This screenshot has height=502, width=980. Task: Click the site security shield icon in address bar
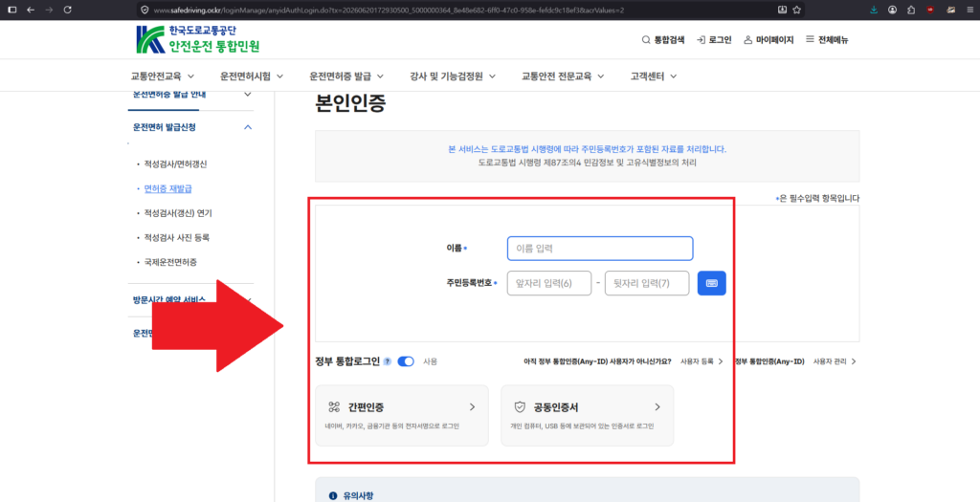tap(145, 10)
